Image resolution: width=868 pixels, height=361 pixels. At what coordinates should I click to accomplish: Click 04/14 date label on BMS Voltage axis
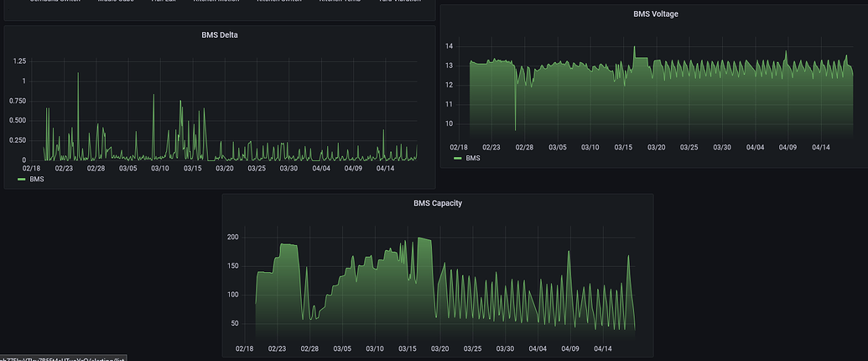click(x=821, y=147)
